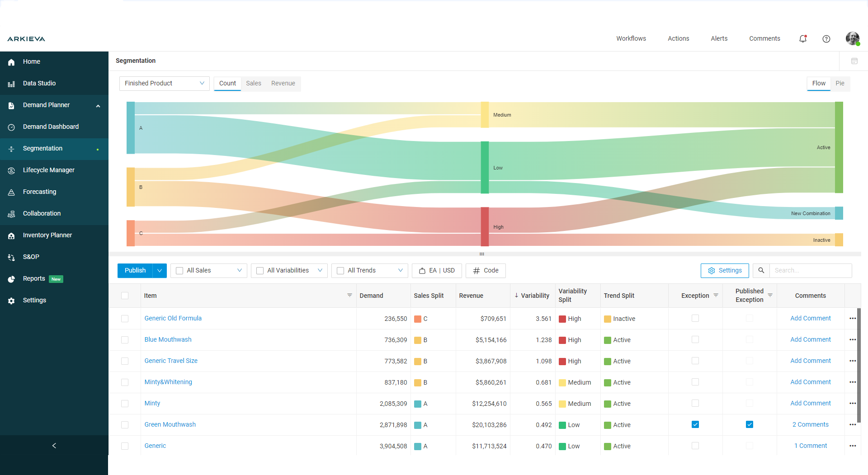Click the search magnifier next to Settings
The width and height of the screenshot is (868, 475).
click(x=761, y=270)
